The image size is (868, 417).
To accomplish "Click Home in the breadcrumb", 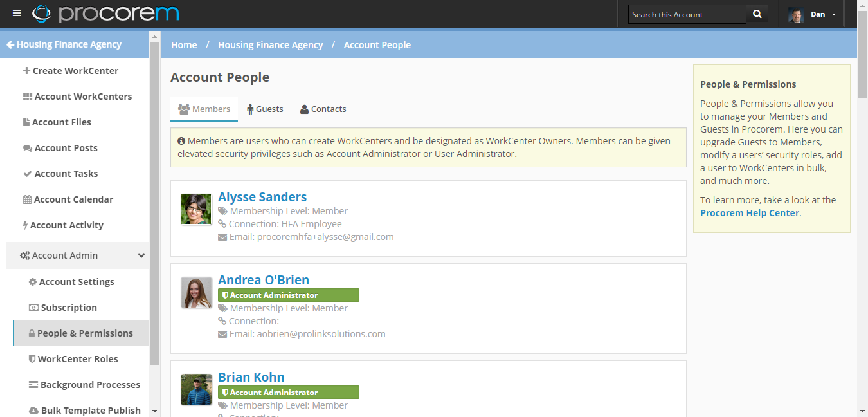I will tap(184, 45).
